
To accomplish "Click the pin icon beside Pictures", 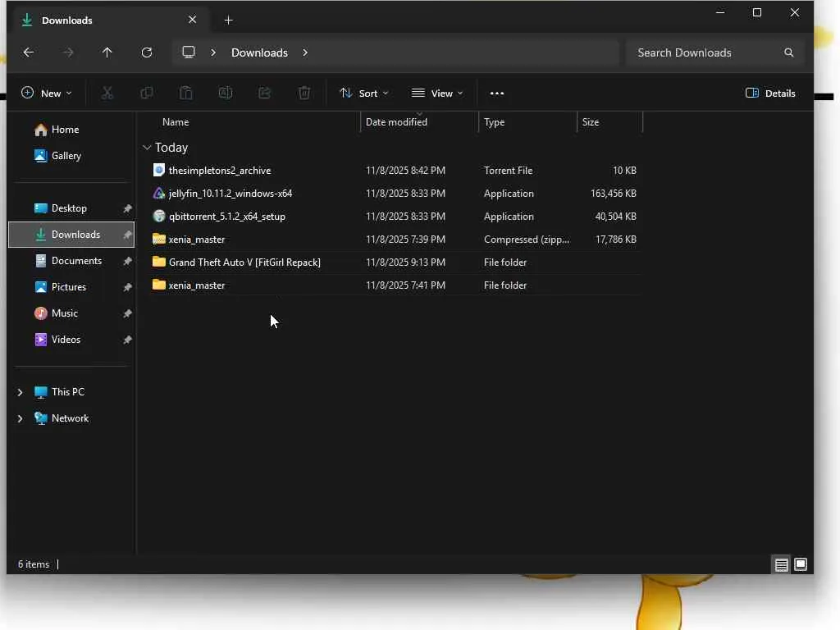I will coord(127,287).
